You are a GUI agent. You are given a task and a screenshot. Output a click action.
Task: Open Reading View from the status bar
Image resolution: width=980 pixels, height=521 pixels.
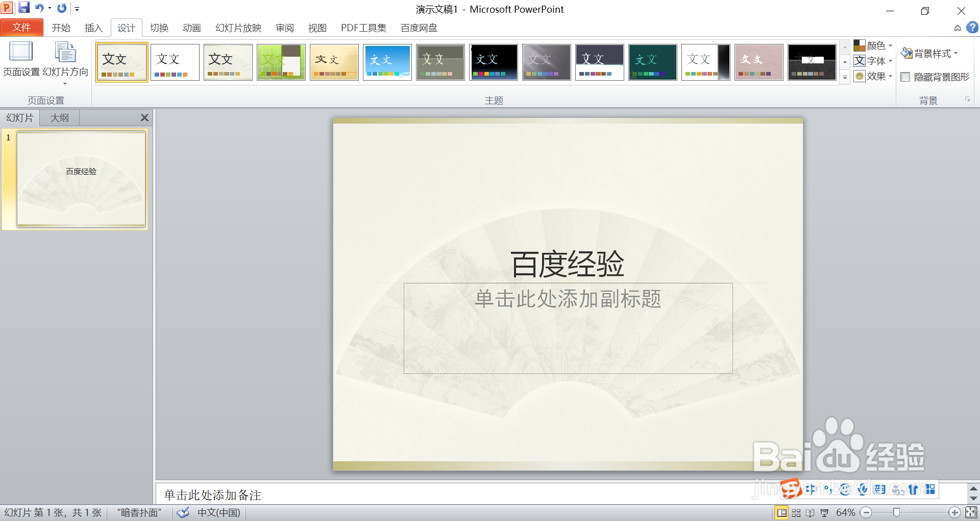click(x=811, y=512)
